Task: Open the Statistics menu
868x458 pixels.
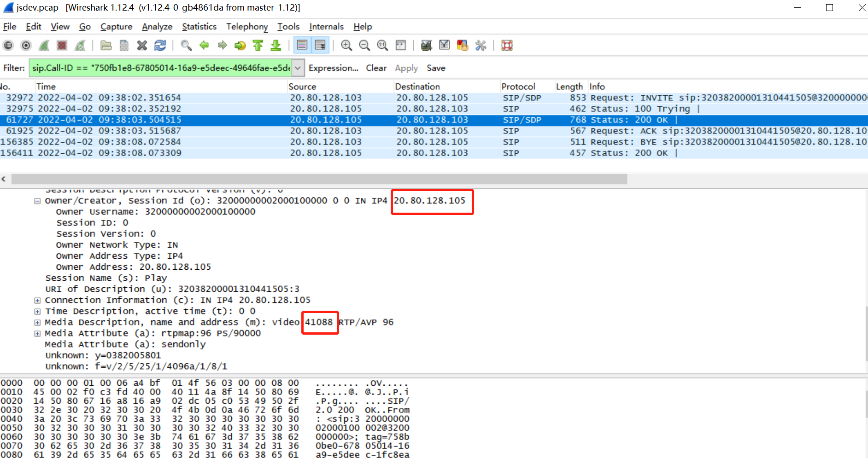Action: (199, 27)
